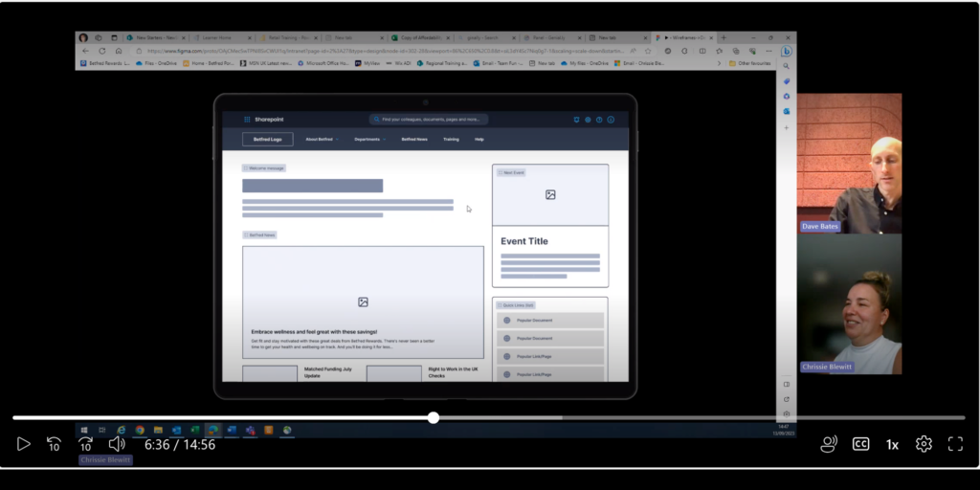
Task: Mute the video volume
Action: [117, 444]
